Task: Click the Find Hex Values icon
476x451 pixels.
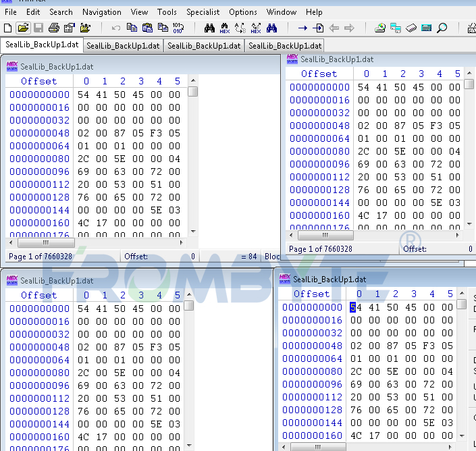Action: pos(225,28)
